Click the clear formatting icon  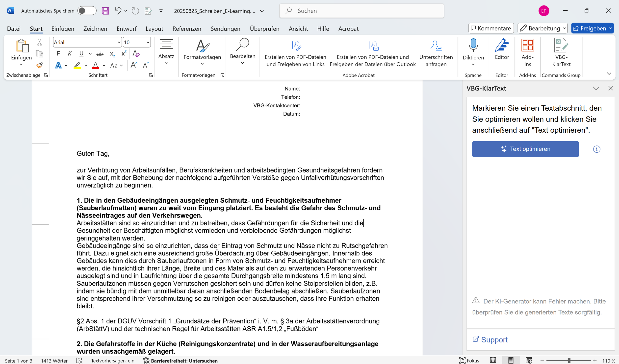pyautogui.click(x=136, y=53)
